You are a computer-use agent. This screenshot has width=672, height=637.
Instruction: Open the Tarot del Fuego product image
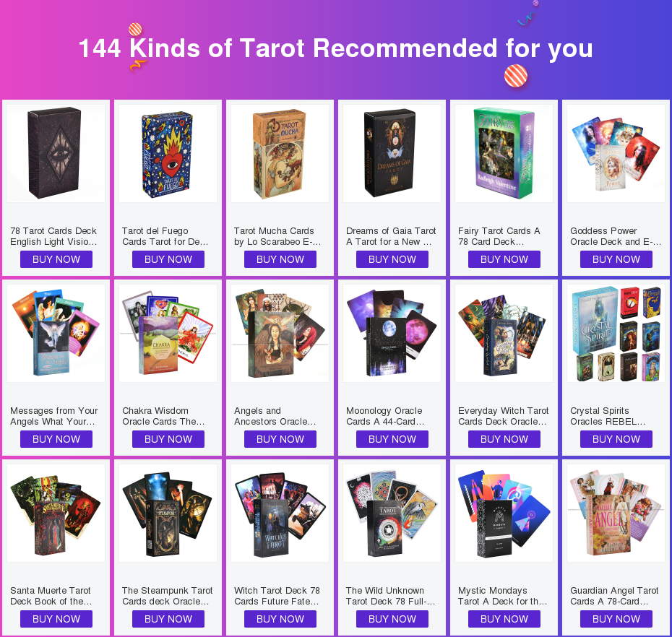coord(168,153)
